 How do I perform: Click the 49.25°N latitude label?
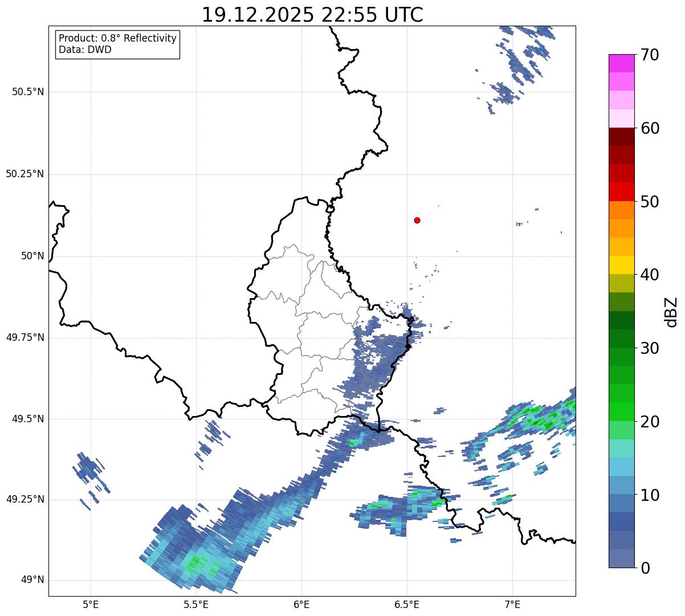25,499
